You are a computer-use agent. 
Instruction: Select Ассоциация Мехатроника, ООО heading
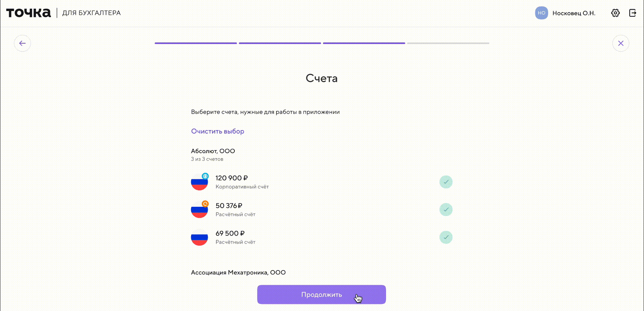coord(238,272)
